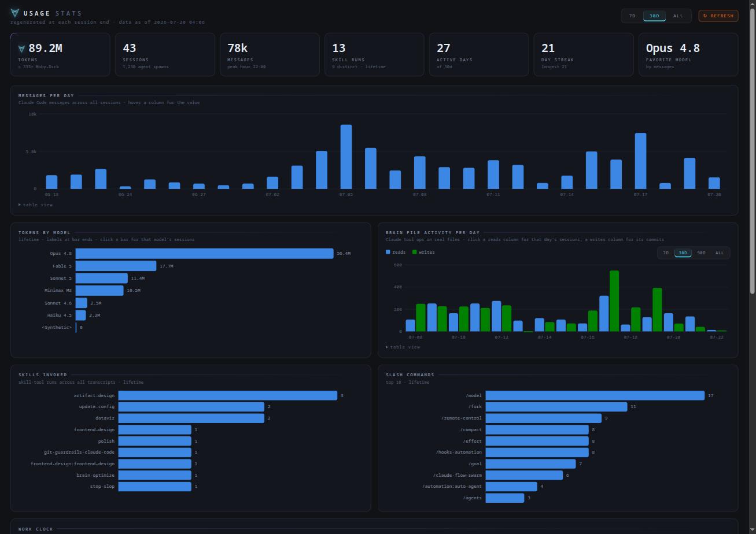Viewport: 756px width, 534px height.
Task: Click the '/automation:auto-agent' command label
Action: click(452, 486)
